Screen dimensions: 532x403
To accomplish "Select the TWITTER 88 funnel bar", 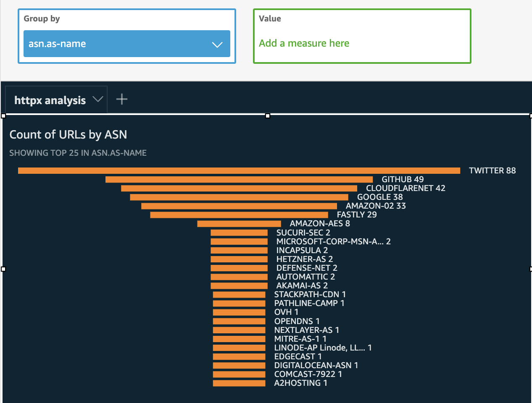I will [239, 170].
